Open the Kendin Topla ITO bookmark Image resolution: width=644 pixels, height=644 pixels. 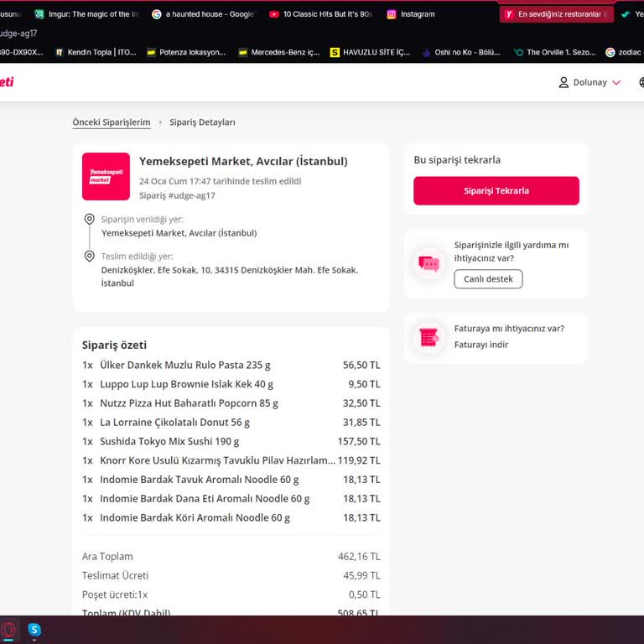click(96, 53)
